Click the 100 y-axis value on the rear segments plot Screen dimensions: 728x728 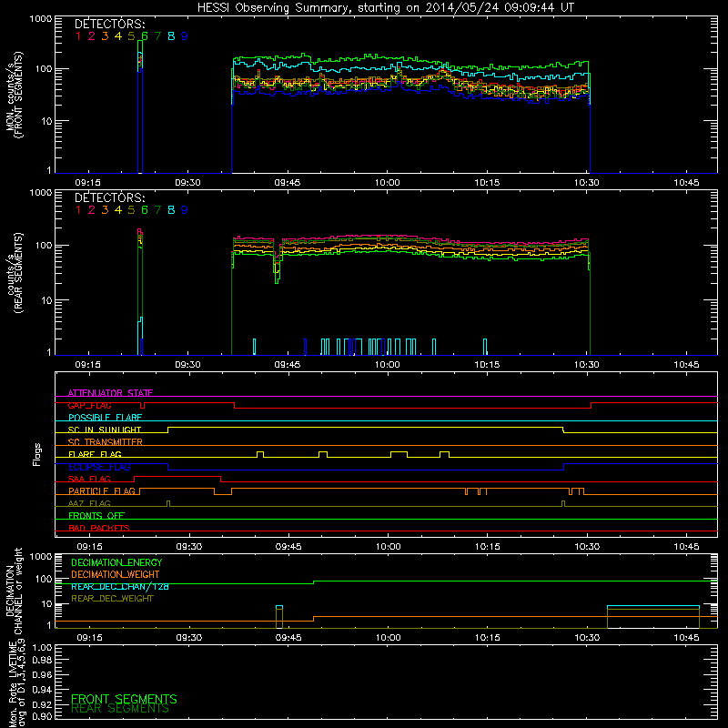[x=44, y=245]
